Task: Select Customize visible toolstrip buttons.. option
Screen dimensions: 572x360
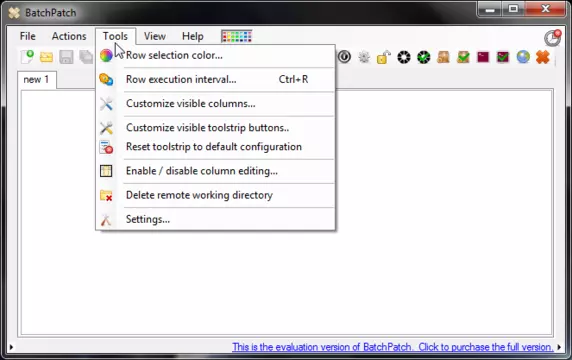Action: tap(216, 128)
